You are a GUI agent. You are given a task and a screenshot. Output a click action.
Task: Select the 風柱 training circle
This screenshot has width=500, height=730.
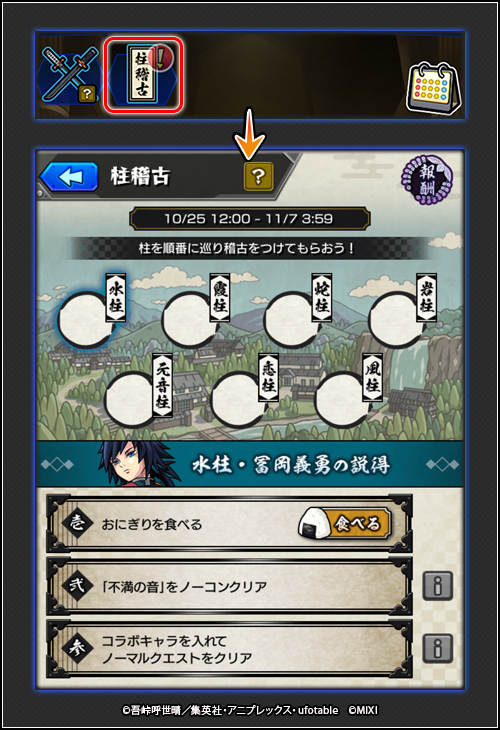(344, 399)
